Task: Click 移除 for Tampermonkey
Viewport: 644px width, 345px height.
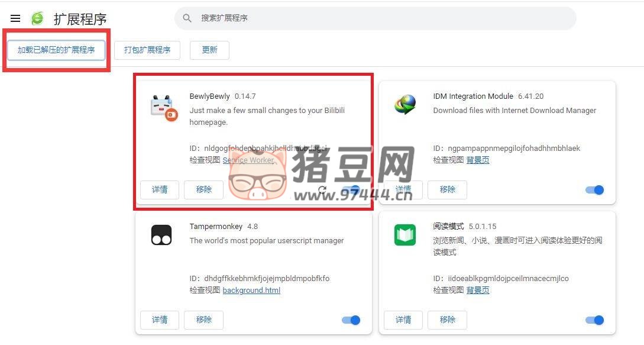Action: pyautogui.click(x=203, y=320)
